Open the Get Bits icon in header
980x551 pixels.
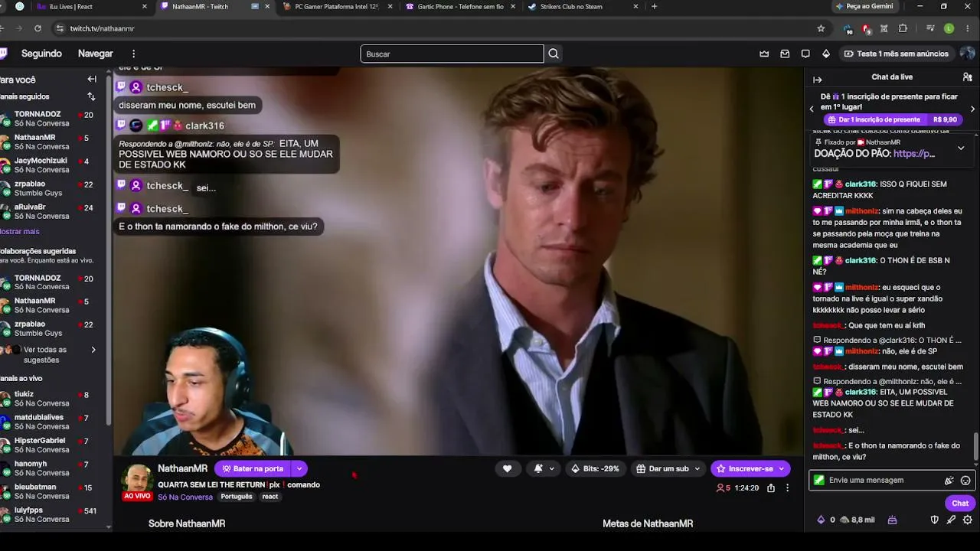tap(826, 54)
